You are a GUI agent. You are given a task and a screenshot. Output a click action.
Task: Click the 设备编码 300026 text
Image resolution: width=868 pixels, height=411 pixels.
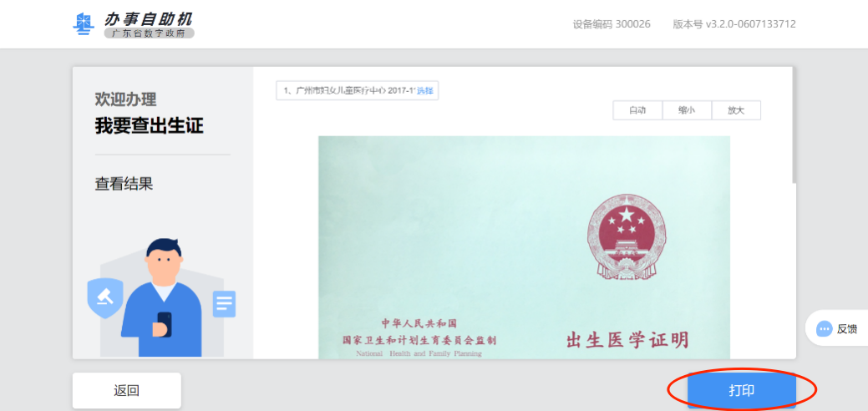pos(612,24)
